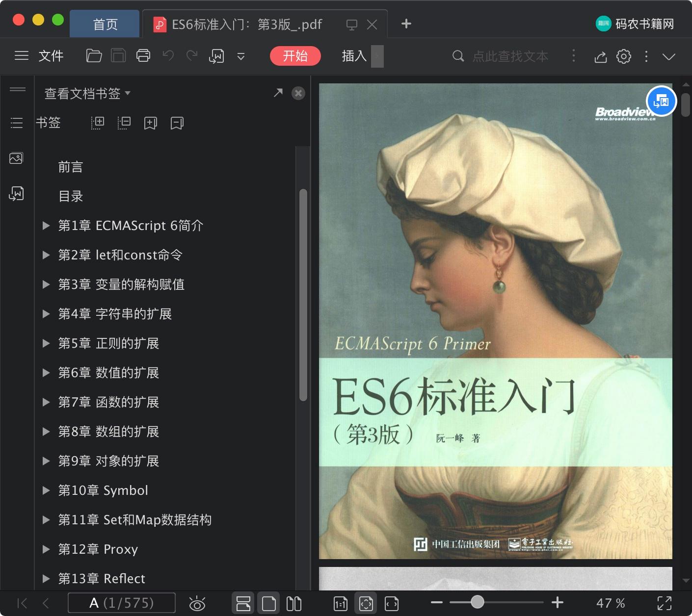Expand 第6章 数值的扩展

point(46,373)
